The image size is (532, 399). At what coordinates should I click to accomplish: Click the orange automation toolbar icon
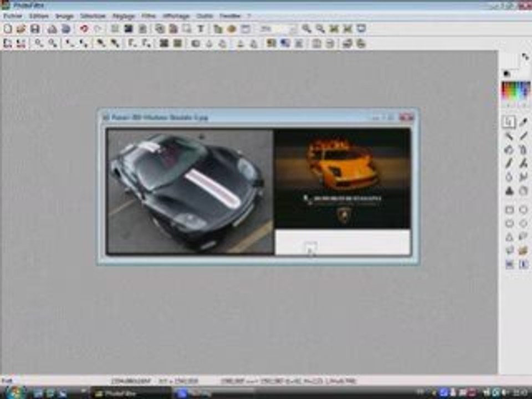[232, 29]
